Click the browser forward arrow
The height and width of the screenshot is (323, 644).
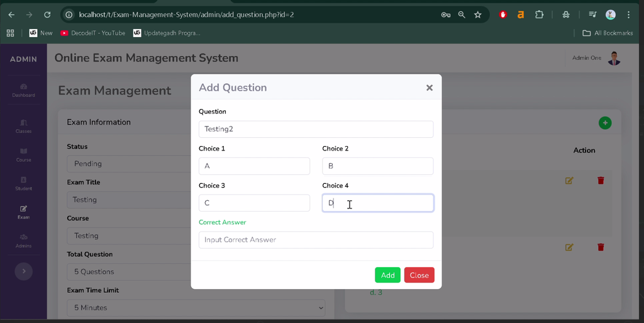pyautogui.click(x=29, y=14)
